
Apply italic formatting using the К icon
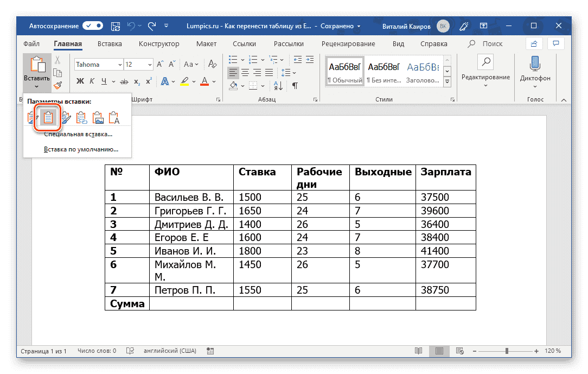point(92,81)
